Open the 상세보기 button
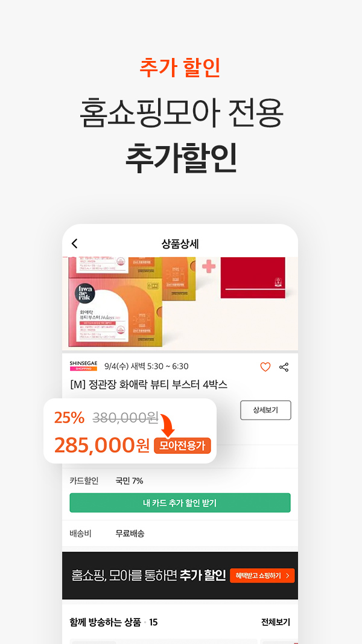This screenshot has width=362, height=644. [265, 410]
